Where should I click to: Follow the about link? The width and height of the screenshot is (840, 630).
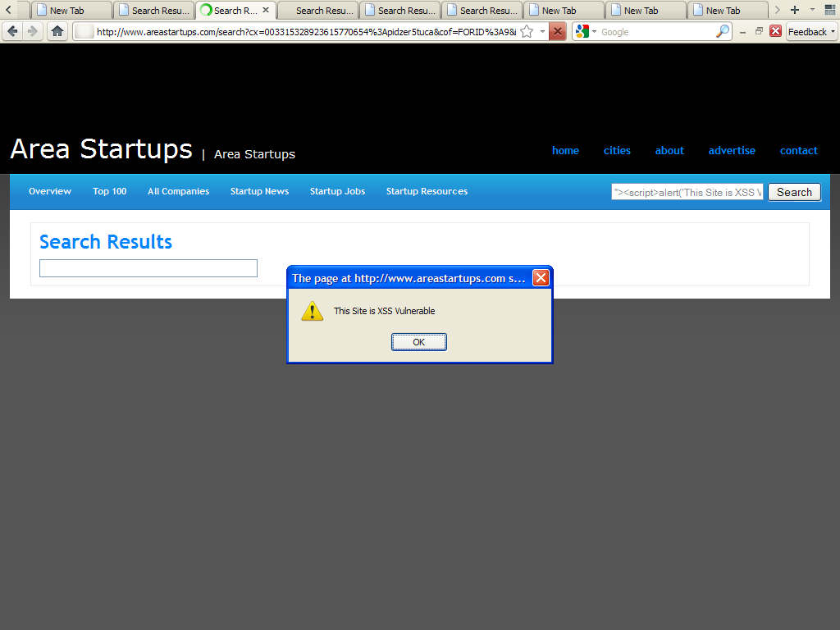pyautogui.click(x=669, y=151)
